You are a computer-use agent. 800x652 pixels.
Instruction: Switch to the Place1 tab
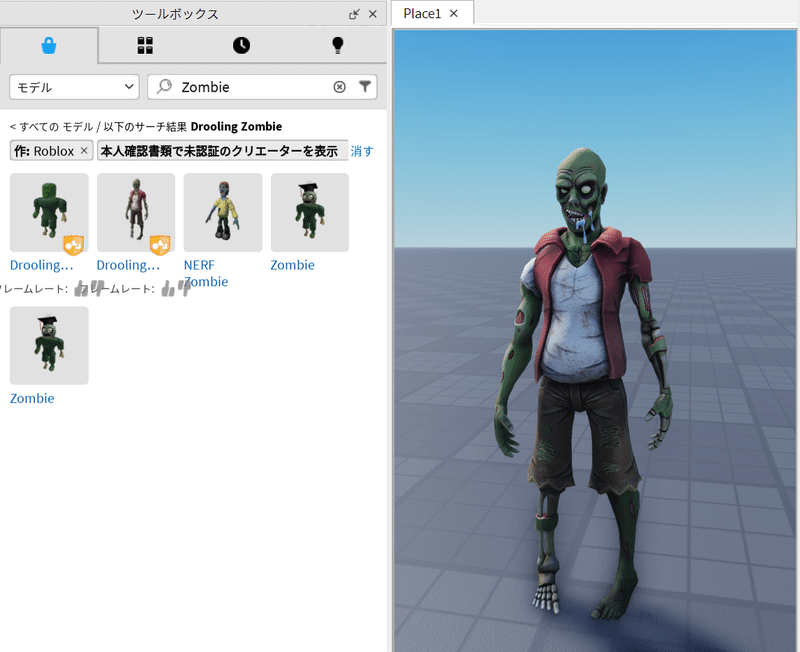point(424,14)
